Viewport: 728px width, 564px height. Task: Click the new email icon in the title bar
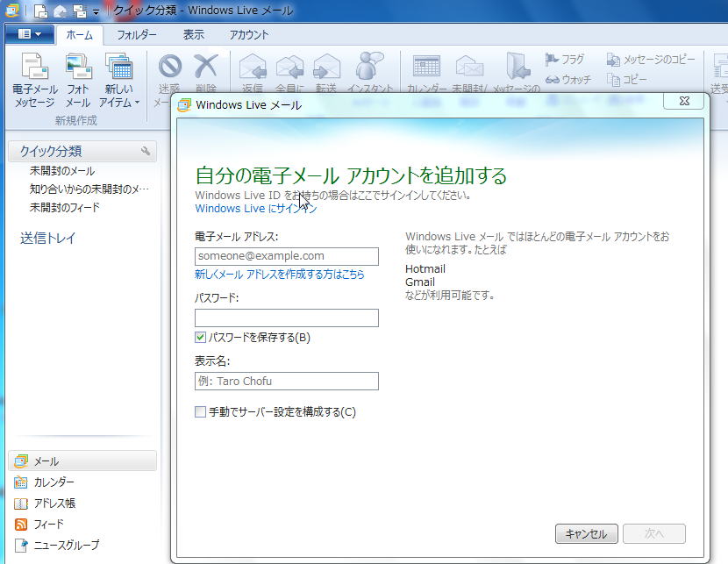41,11
